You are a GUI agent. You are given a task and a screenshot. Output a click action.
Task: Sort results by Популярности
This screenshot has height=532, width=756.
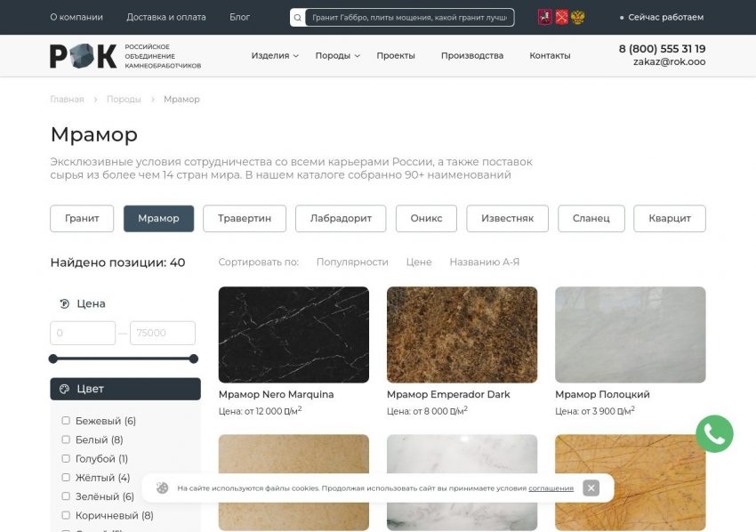[x=352, y=262]
